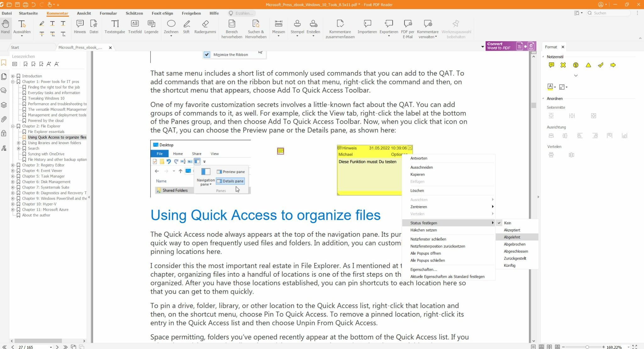The height and width of the screenshot is (349, 644).
Task: Select Löschen from the context menu
Action: pyautogui.click(x=417, y=190)
